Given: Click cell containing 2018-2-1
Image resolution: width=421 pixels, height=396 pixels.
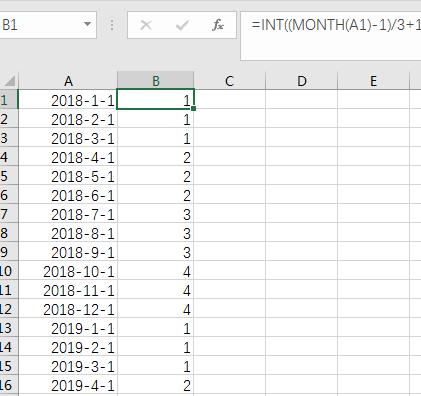Looking at the screenshot, I should coord(68,118).
